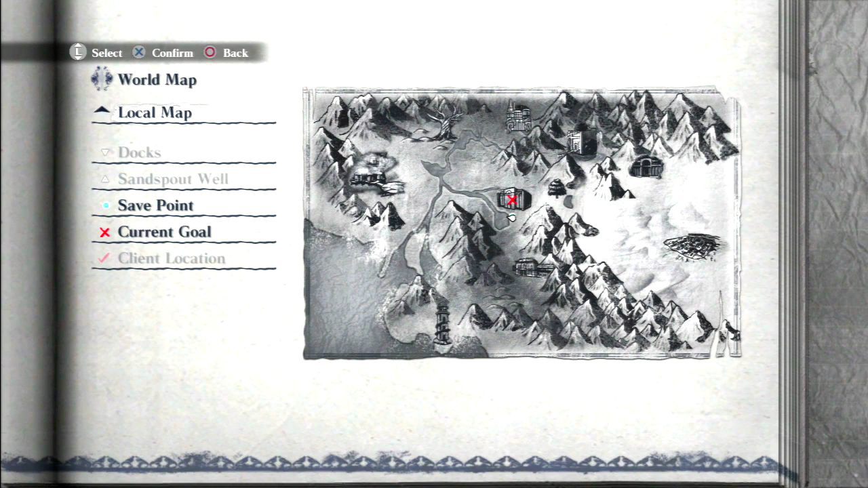Image resolution: width=868 pixels, height=488 pixels.
Task: Click the circle Back button icon
Action: click(210, 52)
